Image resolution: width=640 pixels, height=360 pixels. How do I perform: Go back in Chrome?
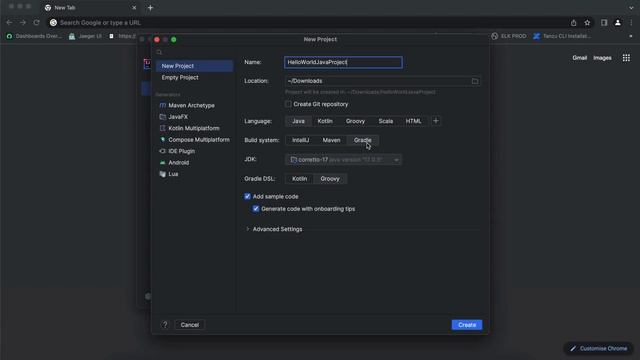9,22
